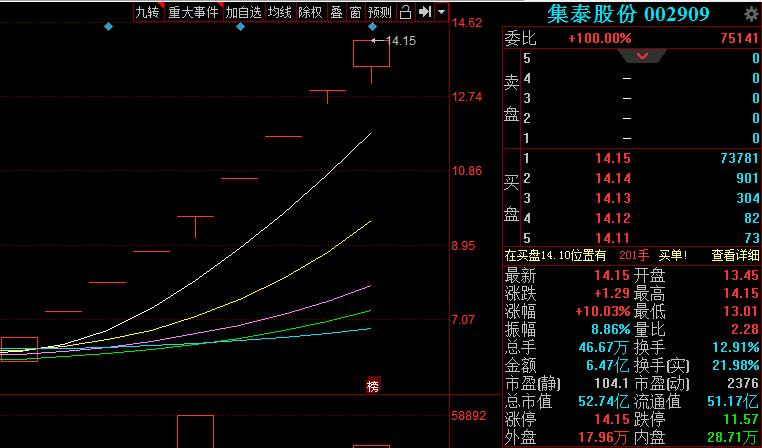762x448 pixels.
Task: Select the 委比 +100.00% value
Action: [x=600, y=38]
